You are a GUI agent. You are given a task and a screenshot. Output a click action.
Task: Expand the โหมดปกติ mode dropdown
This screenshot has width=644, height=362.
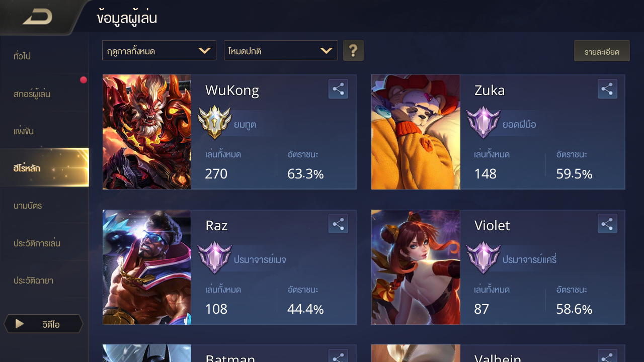(x=281, y=51)
